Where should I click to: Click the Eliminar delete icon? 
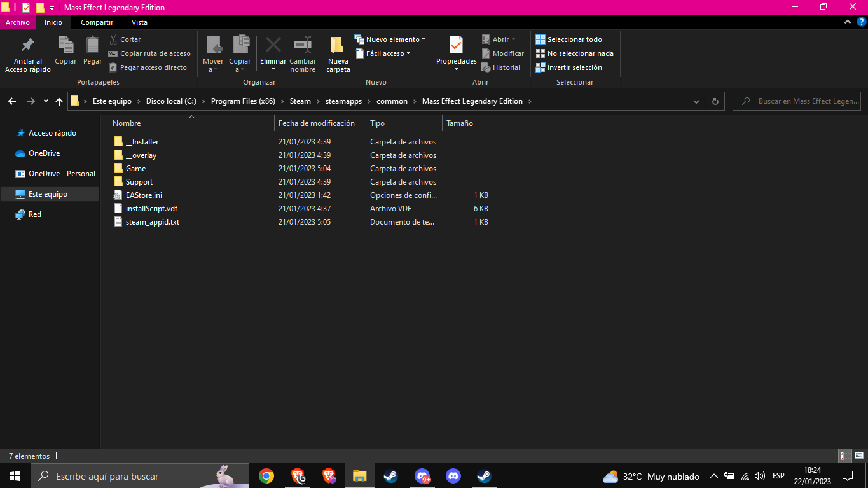[273, 45]
